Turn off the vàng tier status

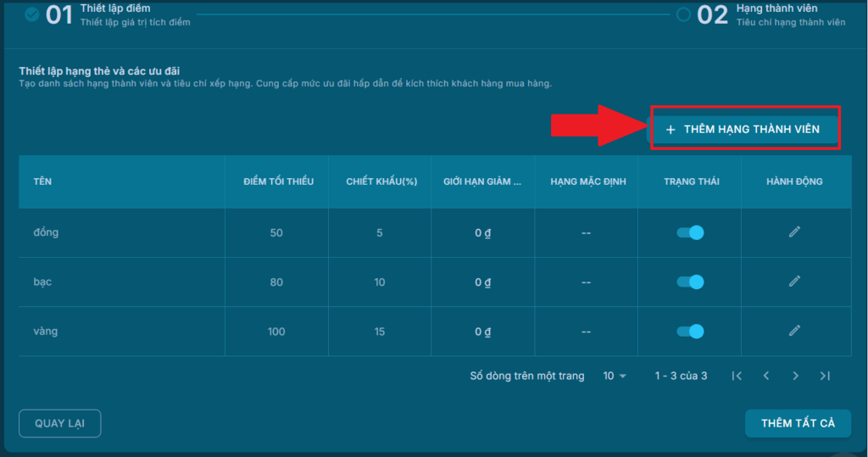point(690,331)
